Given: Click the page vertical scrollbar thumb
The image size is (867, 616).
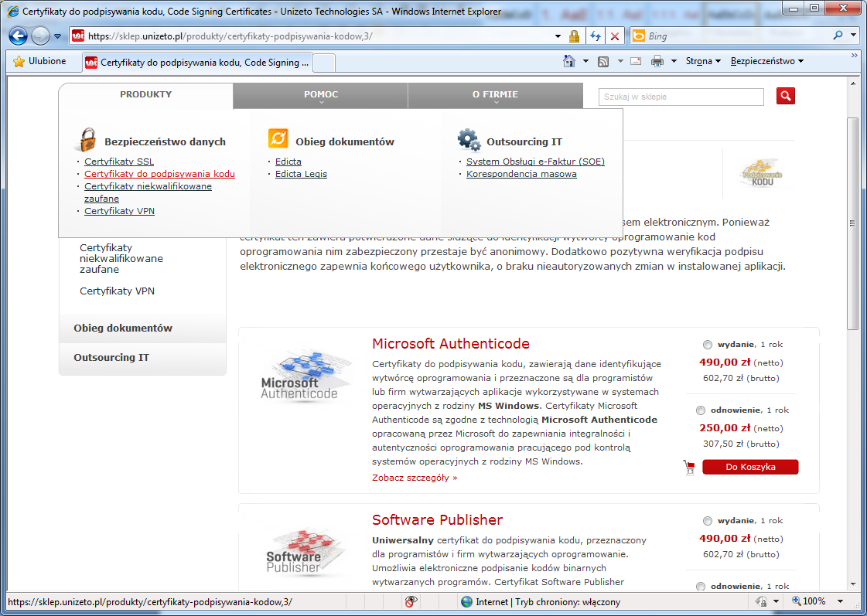Looking at the screenshot, I should tap(853, 223).
